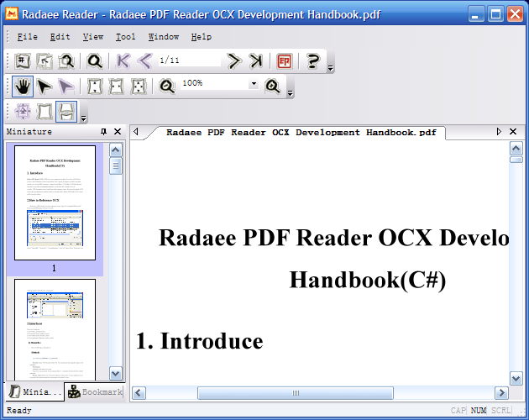Select the Hand pan tool
This screenshot has width=529, height=420.
click(23, 87)
